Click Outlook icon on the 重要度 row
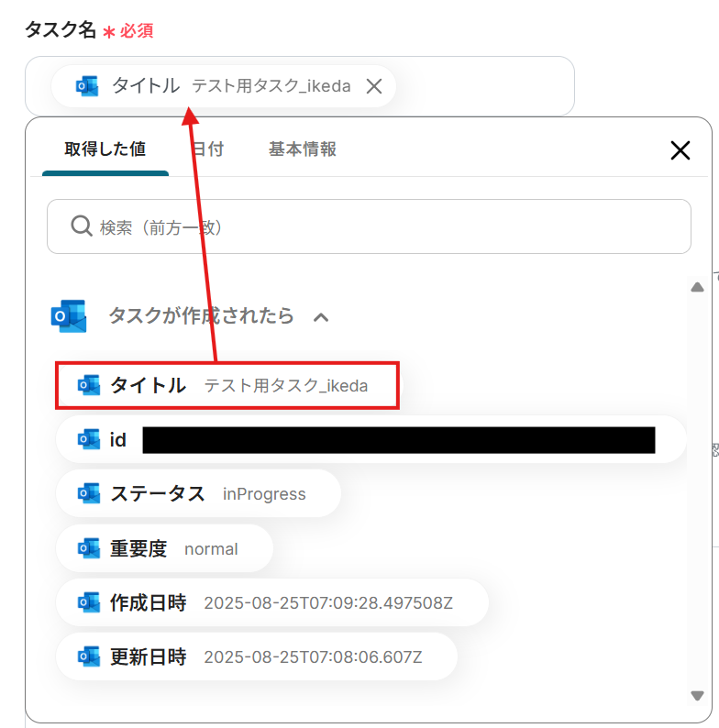Viewport: 719px width, 728px height. [x=89, y=548]
